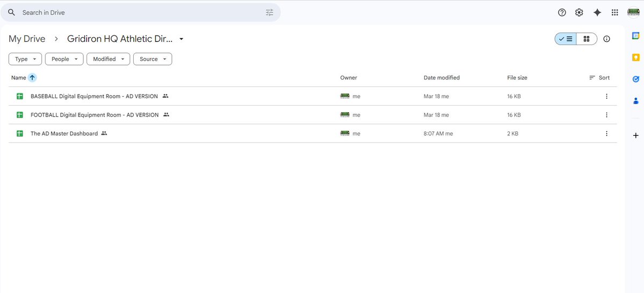Click into the Search in Drive field
The width and height of the screenshot is (644, 293).
[141, 12]
